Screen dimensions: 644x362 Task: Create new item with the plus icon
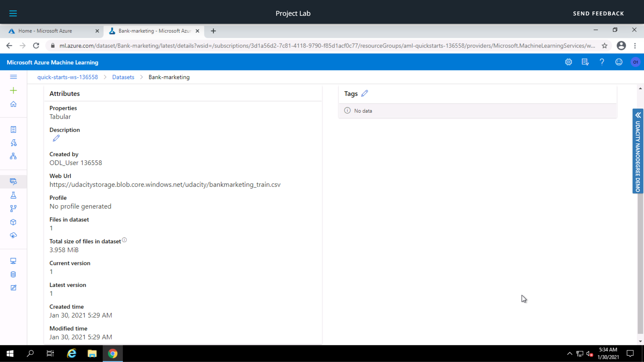(13, 90)
